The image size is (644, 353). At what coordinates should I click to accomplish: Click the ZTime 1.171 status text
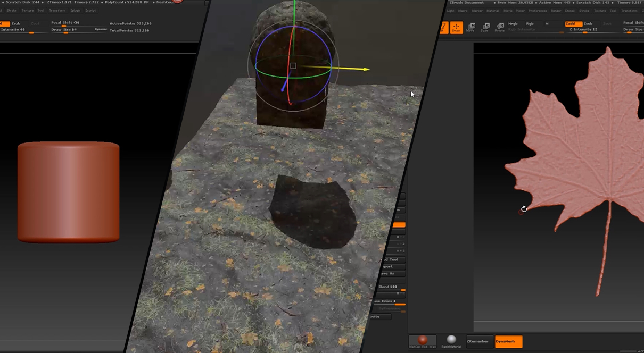(59, 2)
